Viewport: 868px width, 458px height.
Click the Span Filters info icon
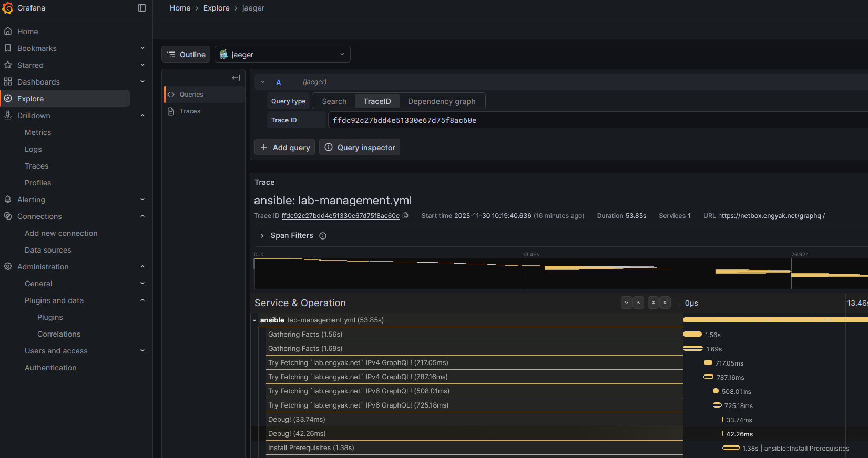(x=323, y=236)
